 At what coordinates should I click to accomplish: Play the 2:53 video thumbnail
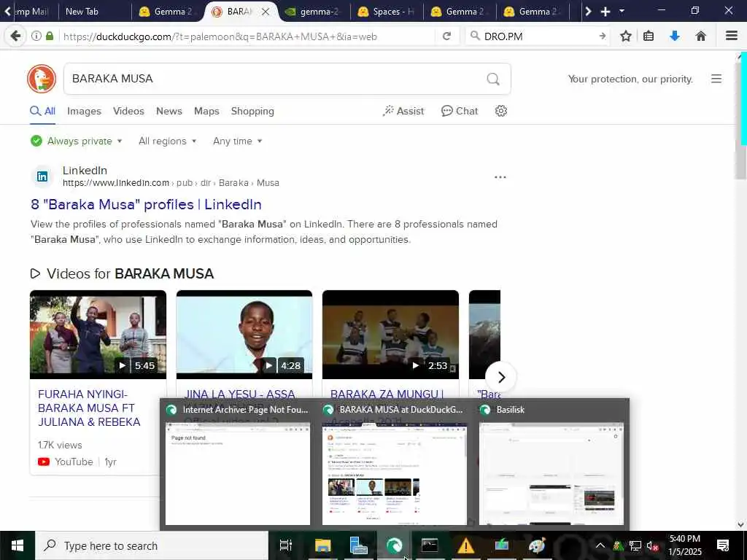pyautogui.click(x=390, y=334)
